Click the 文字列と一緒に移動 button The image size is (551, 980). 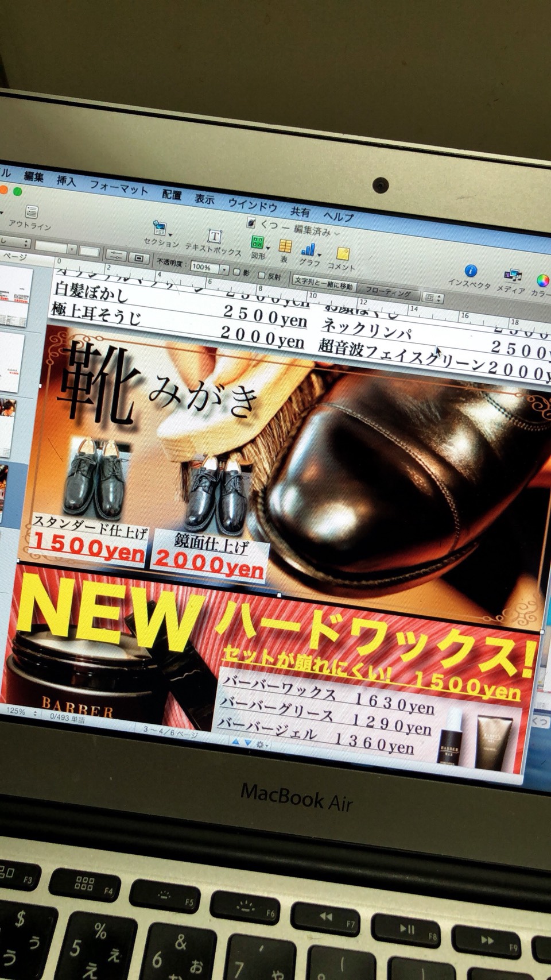[325, 283]
